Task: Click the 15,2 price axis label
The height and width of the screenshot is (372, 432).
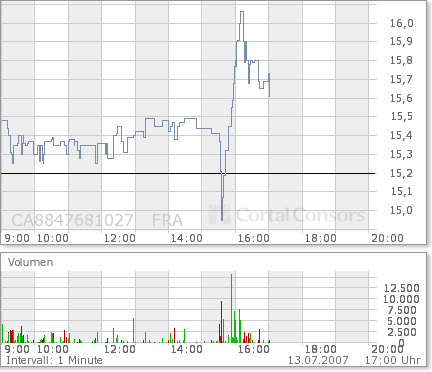Action: pos(402,173)
